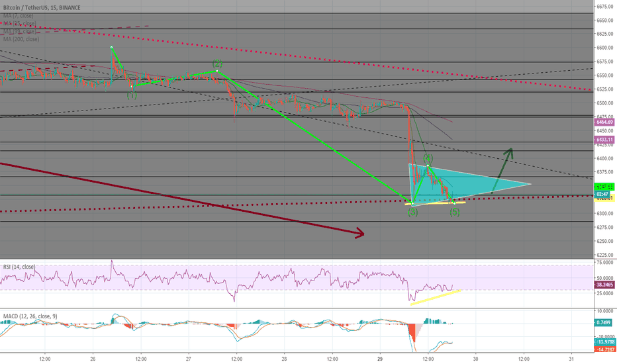Select the MA (25, close) indicator label

point(19,23)
